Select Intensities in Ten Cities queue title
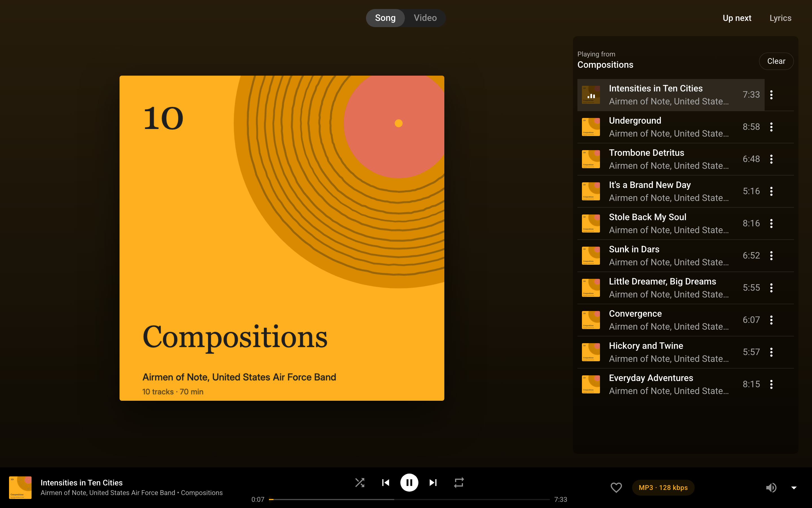The image size is (812, 508). click(x=656, y=88)
